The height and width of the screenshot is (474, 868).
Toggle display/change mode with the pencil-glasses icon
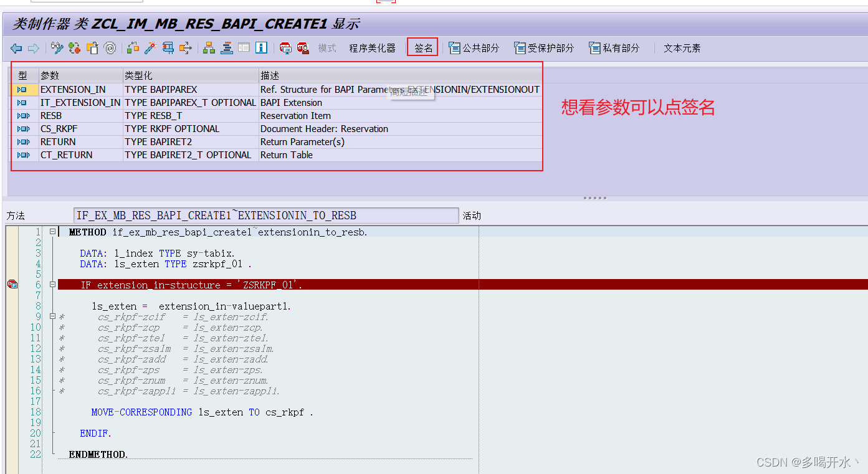[x=57, y=48]
